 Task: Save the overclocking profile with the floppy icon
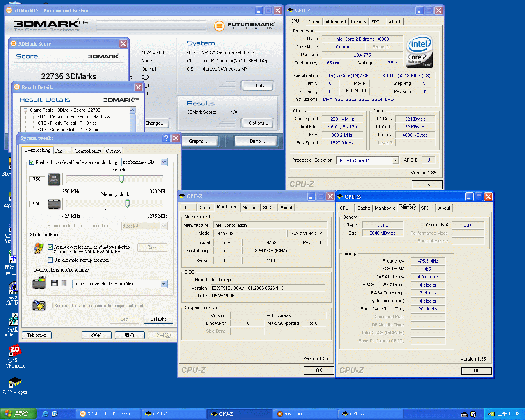[x=55, y=283]
